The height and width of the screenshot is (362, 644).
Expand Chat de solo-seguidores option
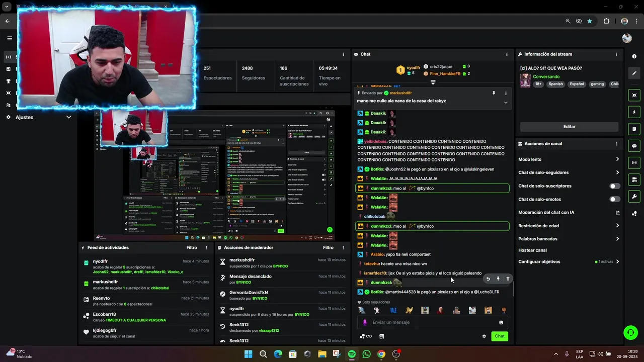[x=569, y=172]
